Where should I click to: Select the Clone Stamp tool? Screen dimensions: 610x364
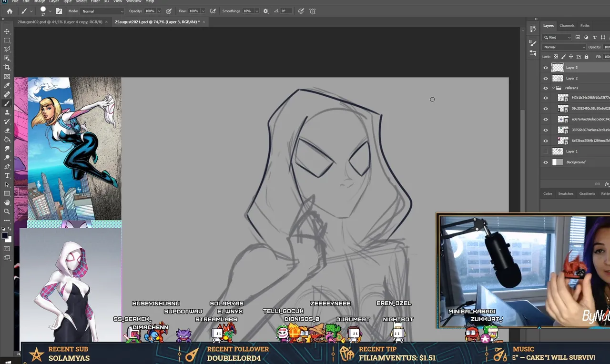click(x=7, y=113)
